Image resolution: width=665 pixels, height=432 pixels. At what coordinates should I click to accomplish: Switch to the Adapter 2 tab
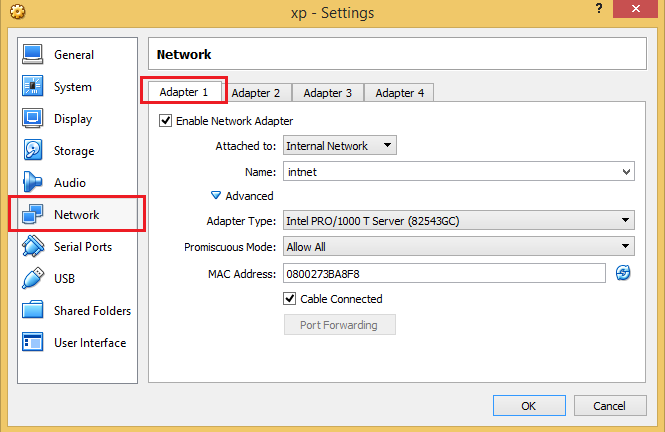pos(256,92)
